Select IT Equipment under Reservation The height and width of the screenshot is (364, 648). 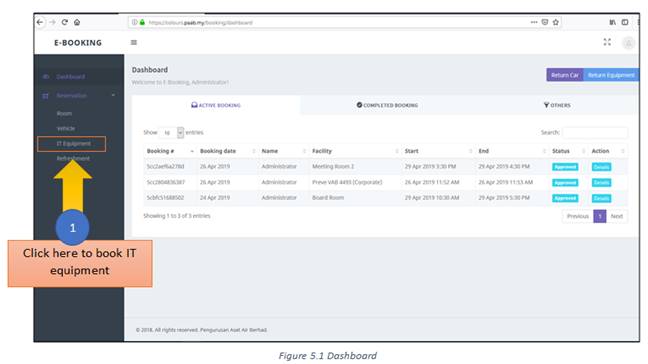click(x=74, y=144)
